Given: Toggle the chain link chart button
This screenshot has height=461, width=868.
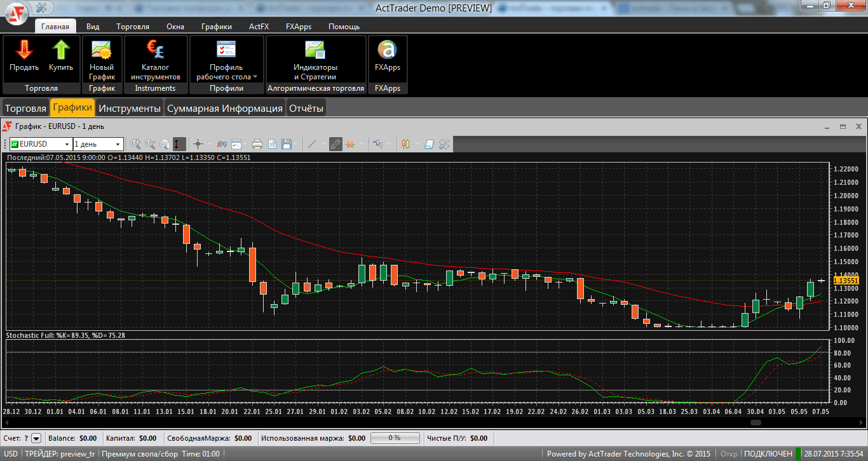Looking at the screenshot, I should pos(335,144).
